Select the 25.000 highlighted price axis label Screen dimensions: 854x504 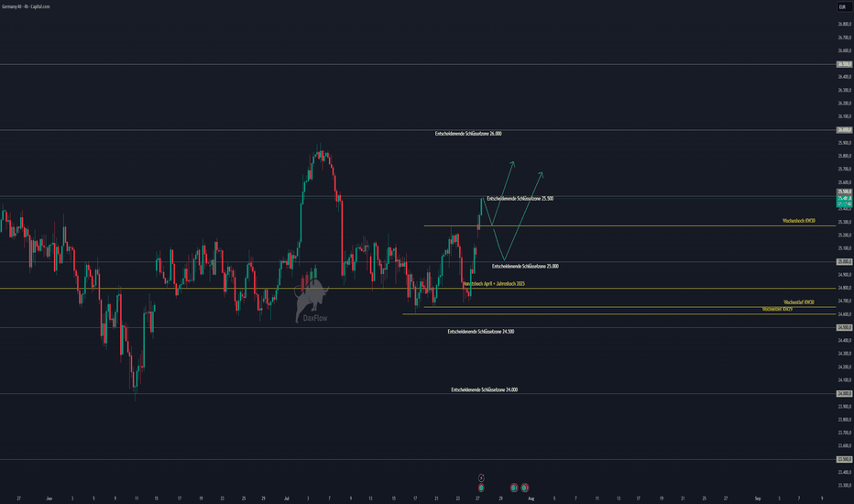tap(844, 261)
